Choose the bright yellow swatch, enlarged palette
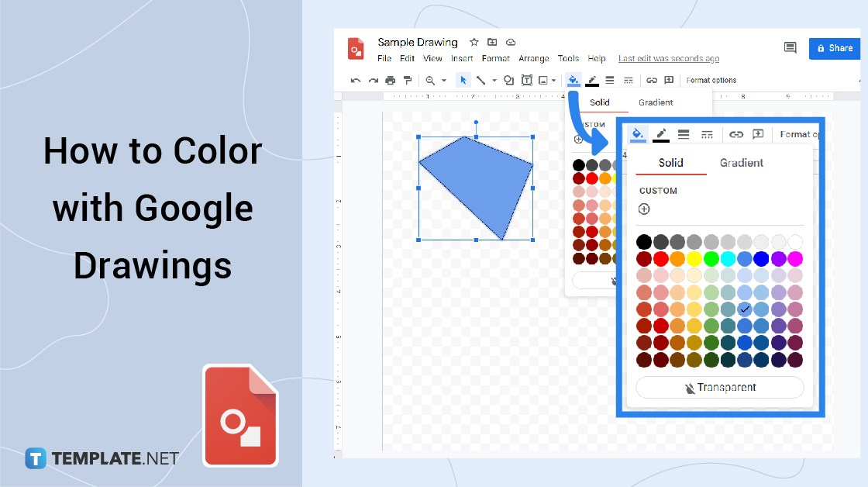 (x=694, y=259)
